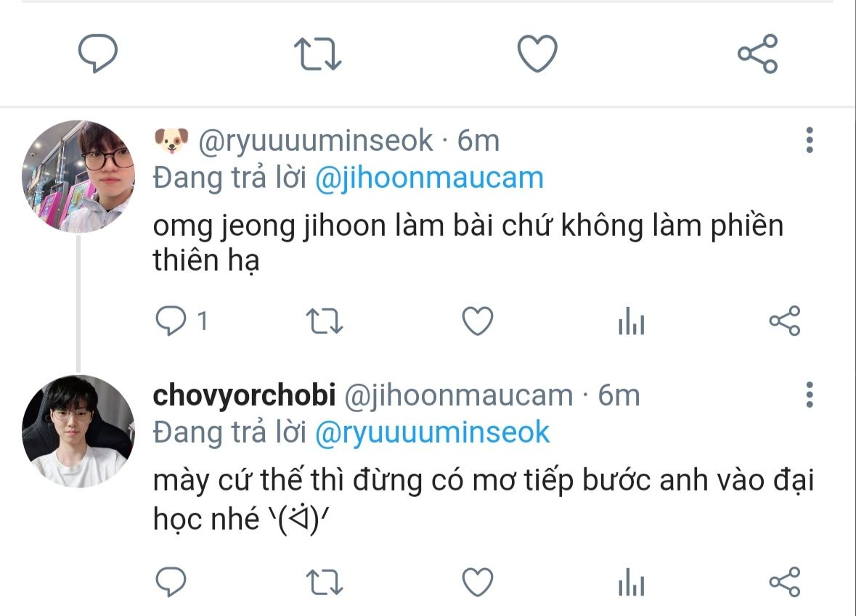The height and width of the screenshot is (616, 856).
Task: Open more options for @ryuuuuminseok's tweet
Action: [x=810, y=140]
